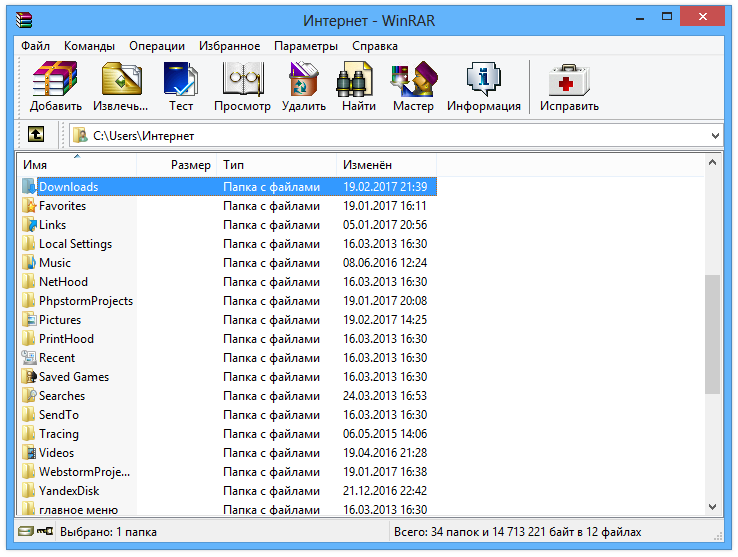Click the Всего: 34 папок status text
Screen dimensions: 738x557
point(517,532)
